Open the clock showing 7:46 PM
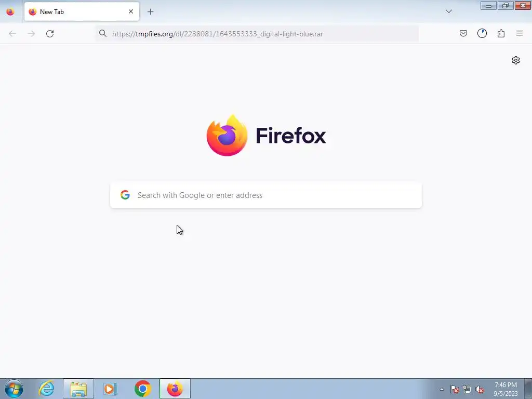Screen dimensions: 532x399 [506, 389]
